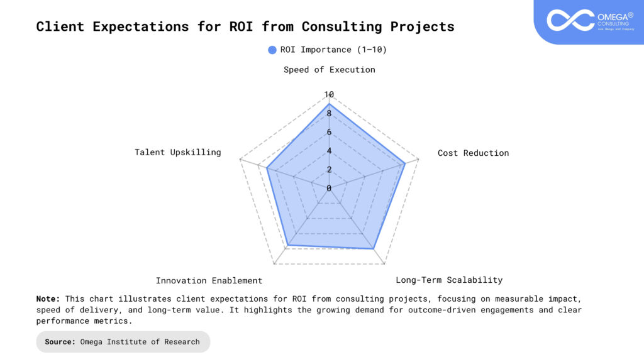
Task: Click the Speed of Execution data point vertex
Action: click(329, 104)
